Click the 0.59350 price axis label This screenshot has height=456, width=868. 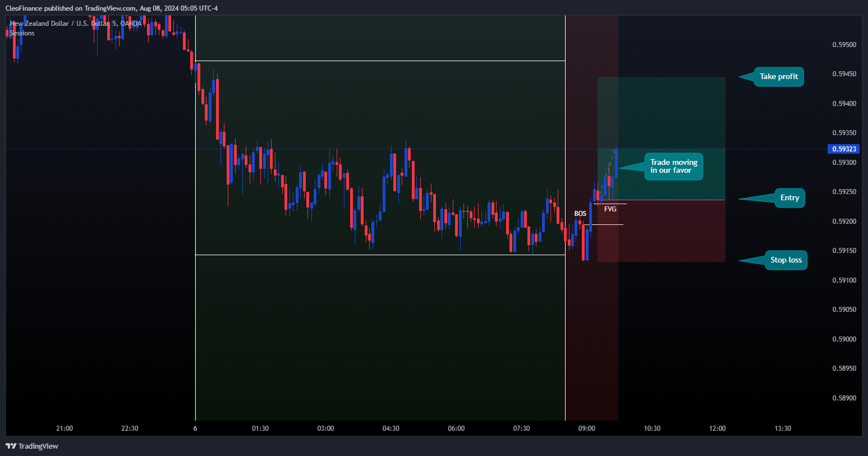click(844, 133)
